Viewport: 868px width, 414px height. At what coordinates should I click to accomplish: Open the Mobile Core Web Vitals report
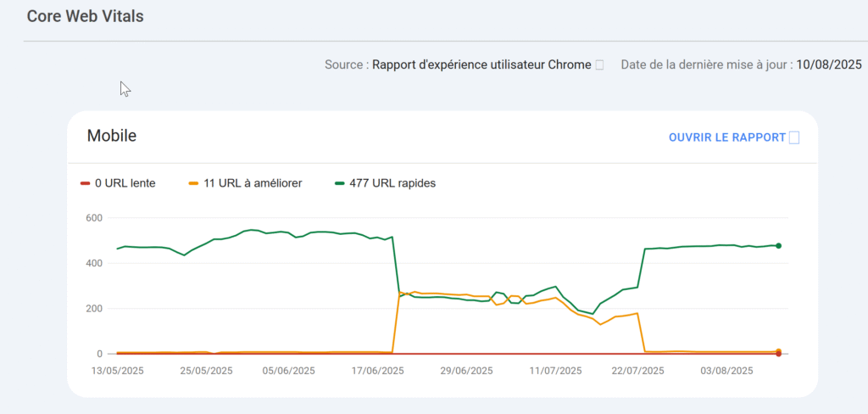pyautogui.click(x=726, y=138)
